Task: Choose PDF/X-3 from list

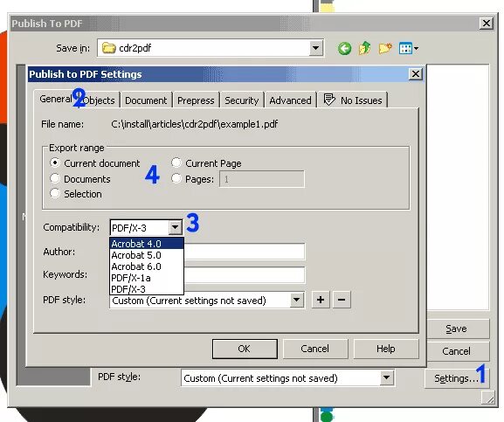Action: [x=147, y=289]
